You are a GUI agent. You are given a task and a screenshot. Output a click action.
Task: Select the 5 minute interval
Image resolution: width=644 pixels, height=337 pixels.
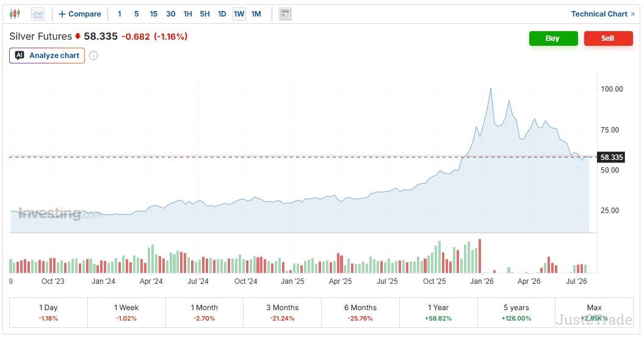[x=136, y=14]
